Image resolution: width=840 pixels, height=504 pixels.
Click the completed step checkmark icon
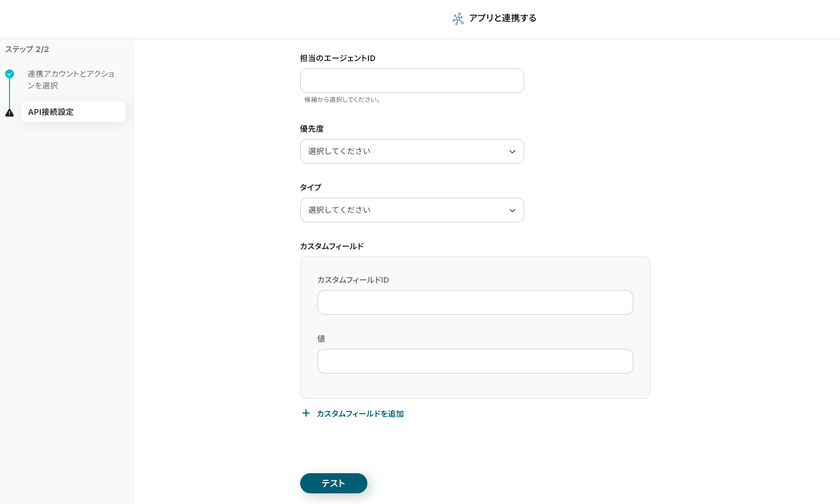[10, 74]
